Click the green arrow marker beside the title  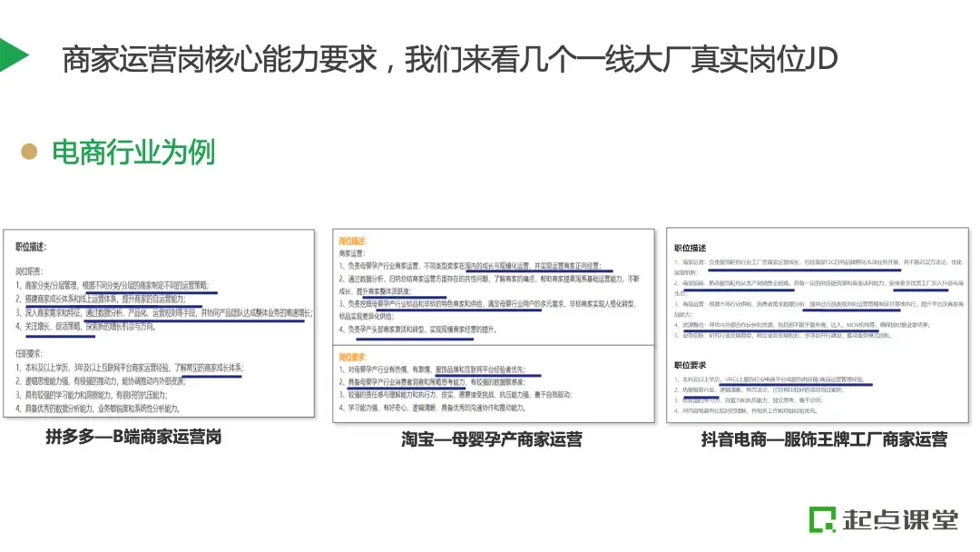14,55
